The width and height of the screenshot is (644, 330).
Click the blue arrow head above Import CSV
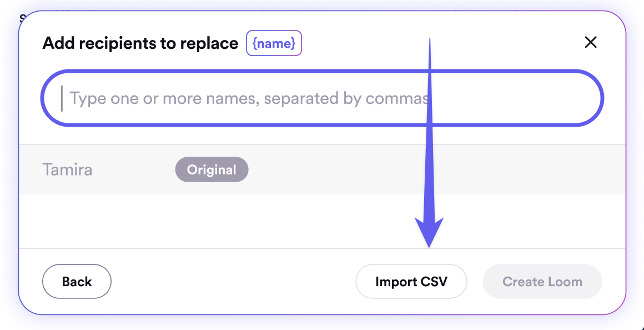(429, 231)
